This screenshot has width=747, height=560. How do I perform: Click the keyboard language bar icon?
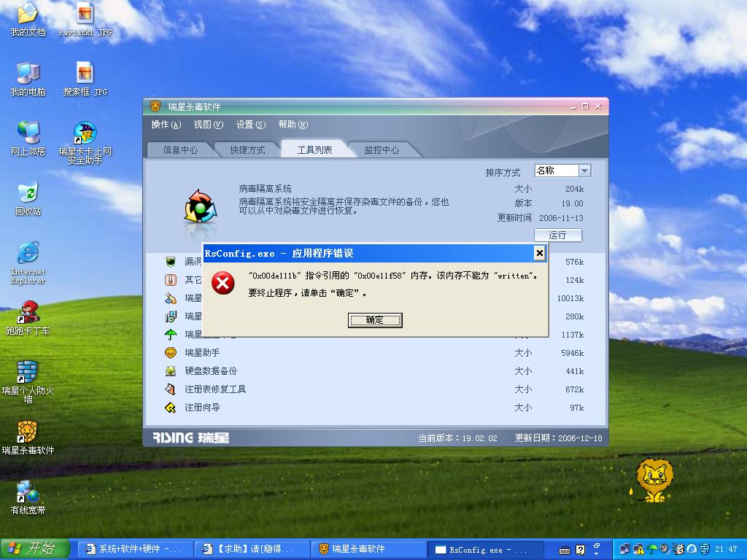[x=565, y=551]
